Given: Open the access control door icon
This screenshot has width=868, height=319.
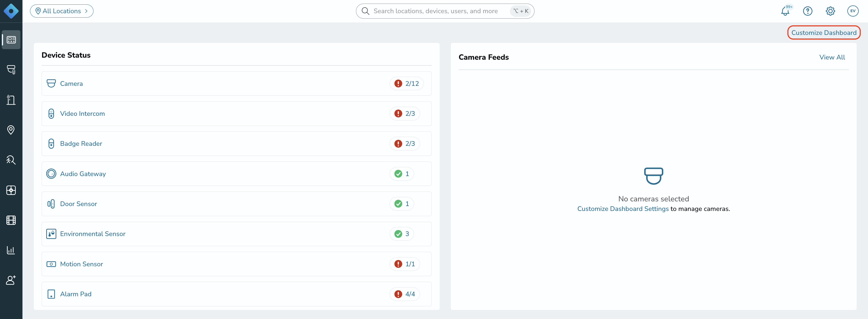Looking at the screenshot, I should tap(11, 100).
